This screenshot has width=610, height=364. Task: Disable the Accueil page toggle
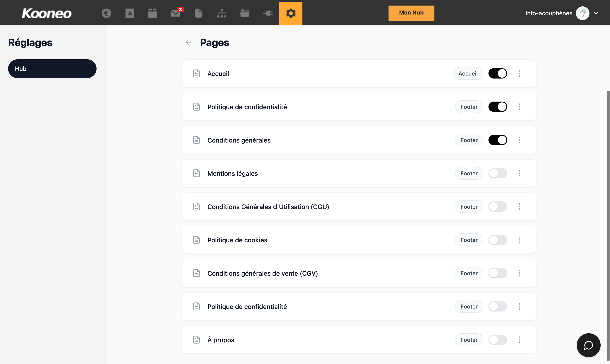[x=498, y=74]
